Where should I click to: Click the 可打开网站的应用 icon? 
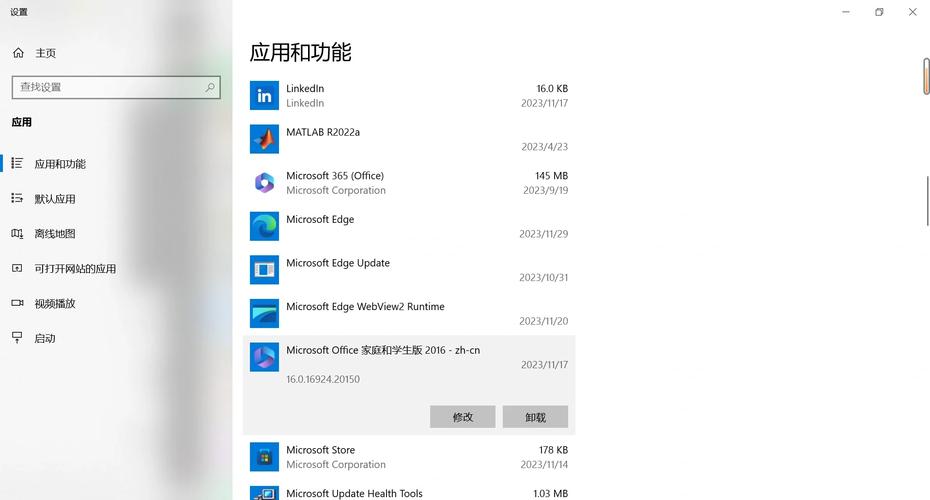(x=17, y=268)
